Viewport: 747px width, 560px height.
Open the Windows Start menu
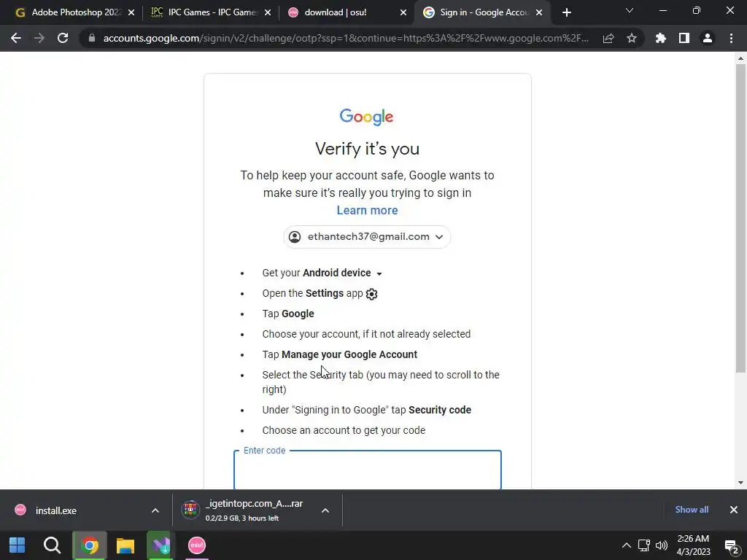point(18,545)
